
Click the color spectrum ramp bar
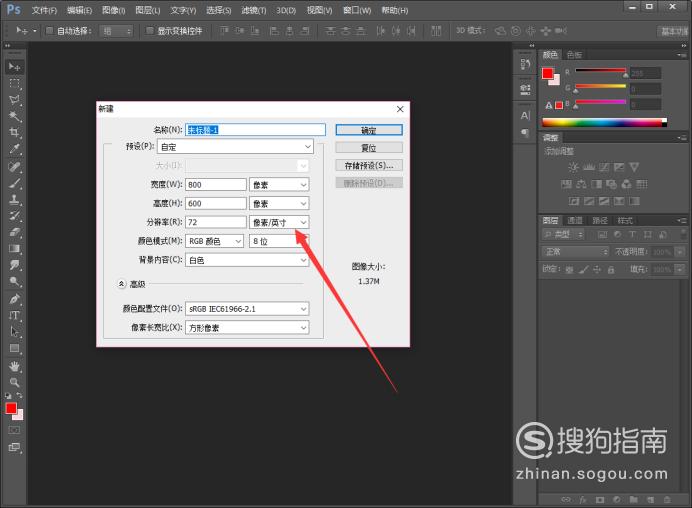point(604,122)
